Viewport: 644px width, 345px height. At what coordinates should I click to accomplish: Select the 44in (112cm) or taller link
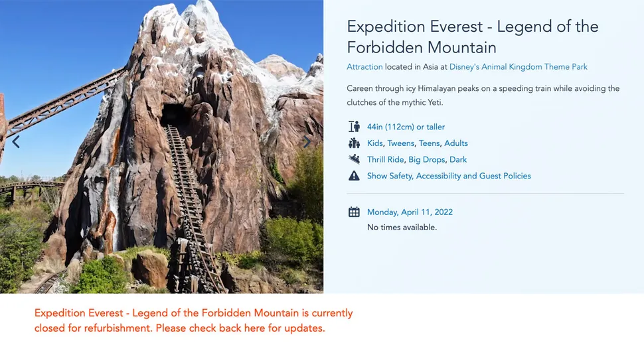click(406, 127)
